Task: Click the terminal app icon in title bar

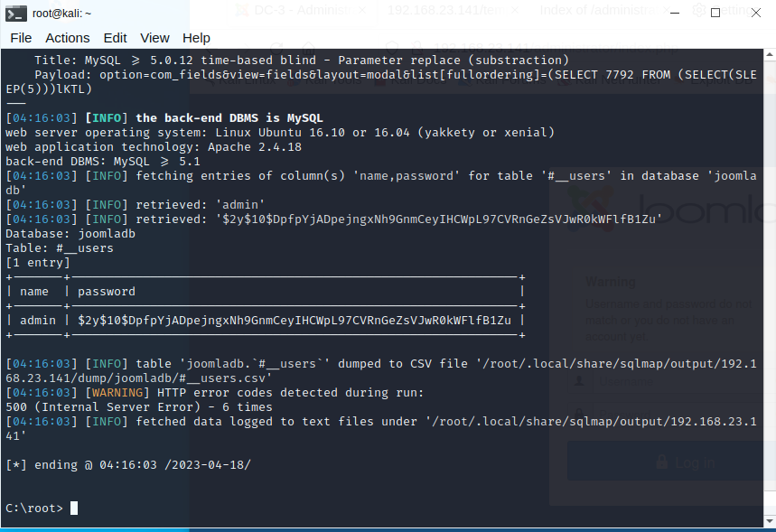Action: pyautogui.click(x=16, y=14)
